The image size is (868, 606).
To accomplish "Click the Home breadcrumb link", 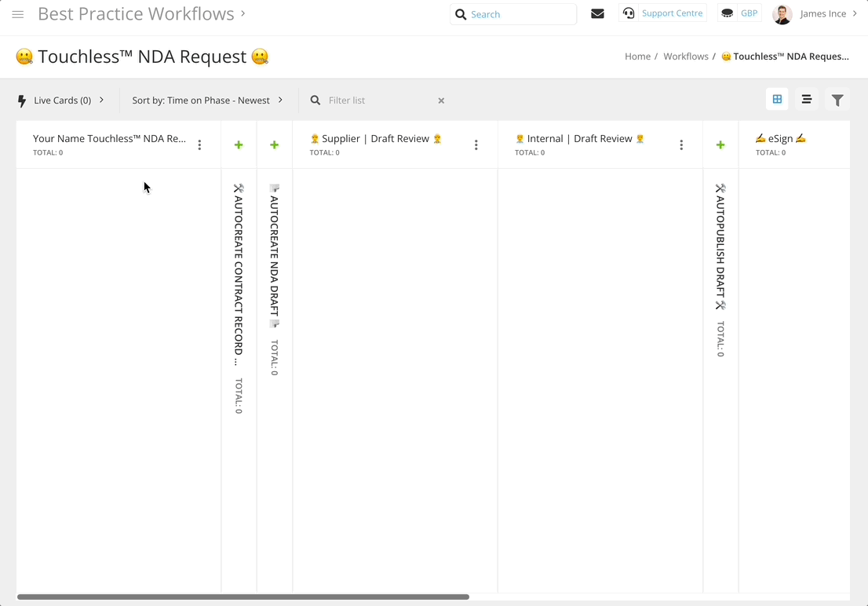I will (637, 56).
